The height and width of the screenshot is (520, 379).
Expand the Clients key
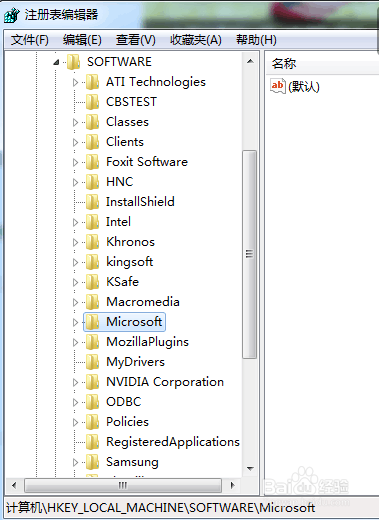(x=75, y=142)
